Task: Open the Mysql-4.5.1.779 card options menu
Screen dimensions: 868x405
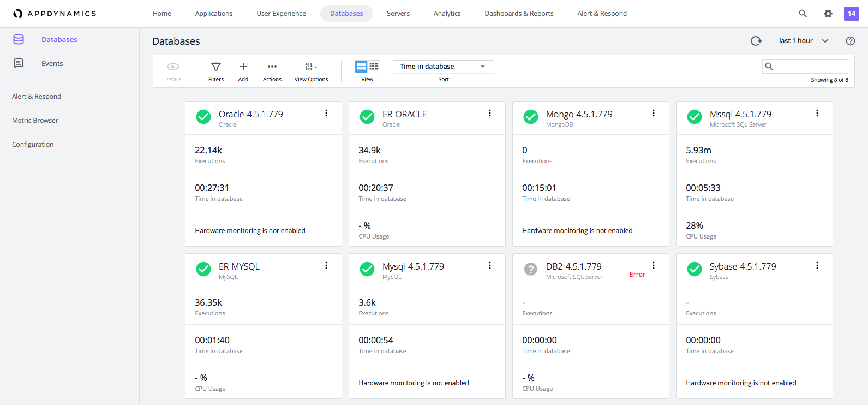Action: coord(490,265)
